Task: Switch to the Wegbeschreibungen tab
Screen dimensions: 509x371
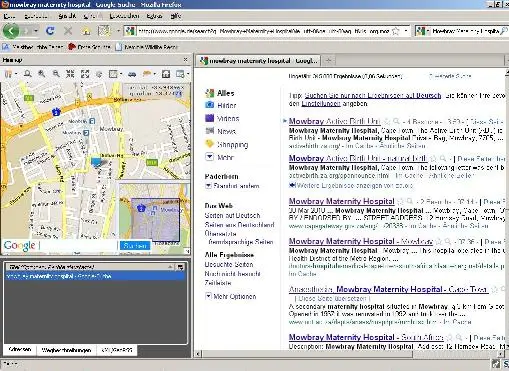Action: coord(66,350)
